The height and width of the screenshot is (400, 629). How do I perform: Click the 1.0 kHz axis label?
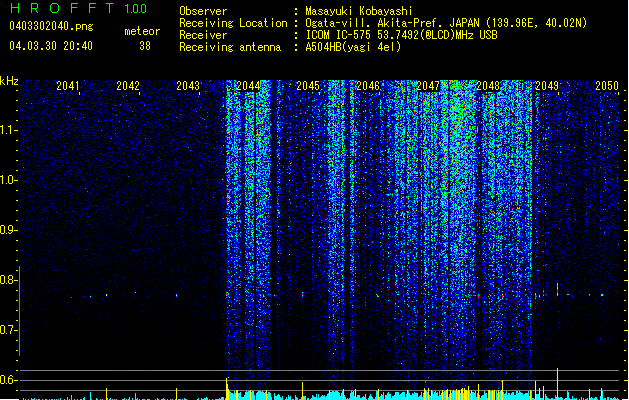pos(8,180)
